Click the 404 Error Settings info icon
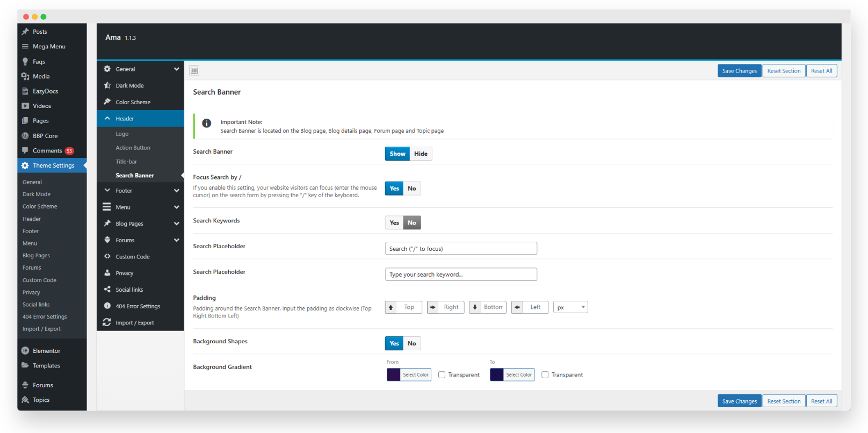Screen dimensions: 868x433 click(x=107, y=306)
